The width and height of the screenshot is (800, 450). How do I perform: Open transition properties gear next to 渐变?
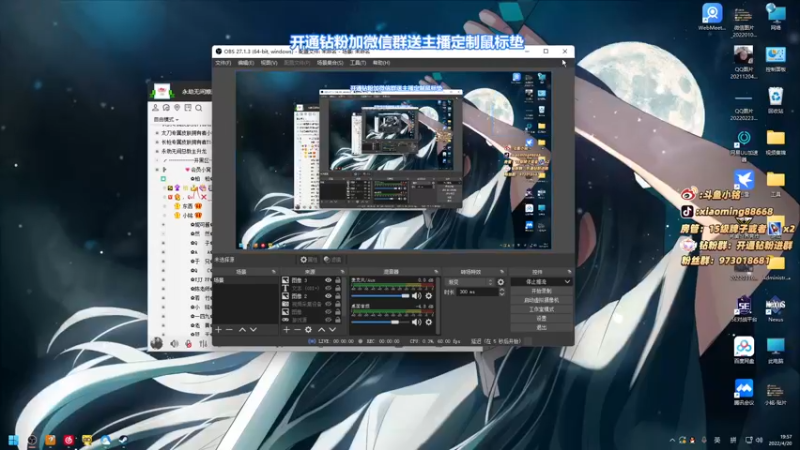[501, 282]
